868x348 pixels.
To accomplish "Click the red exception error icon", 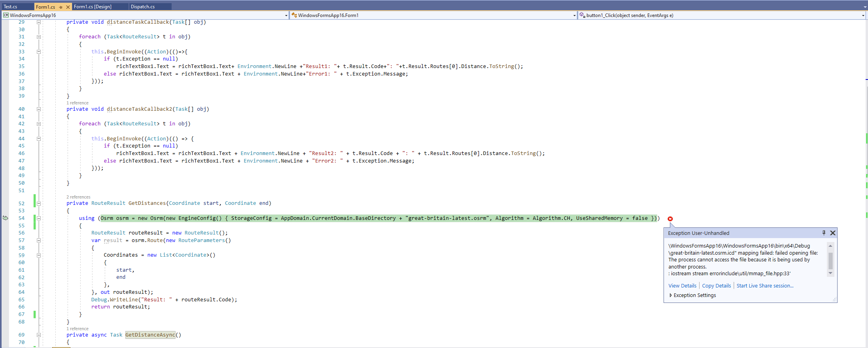I will [x=670, y=219].
